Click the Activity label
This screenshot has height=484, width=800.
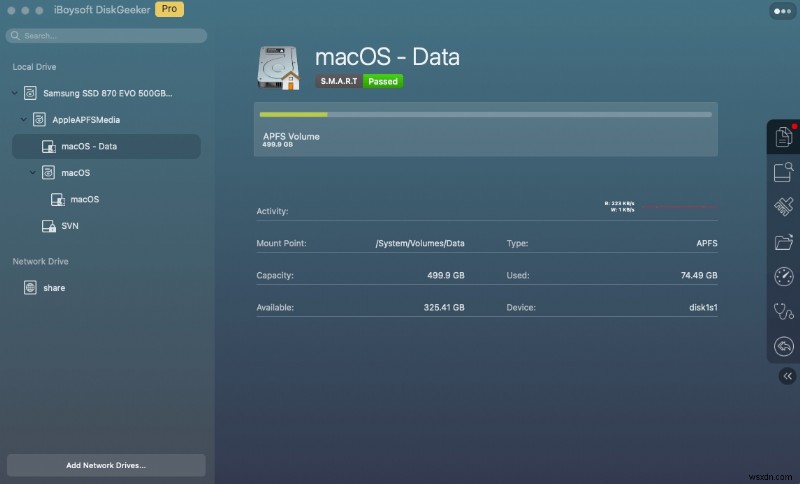click(272, 211)
